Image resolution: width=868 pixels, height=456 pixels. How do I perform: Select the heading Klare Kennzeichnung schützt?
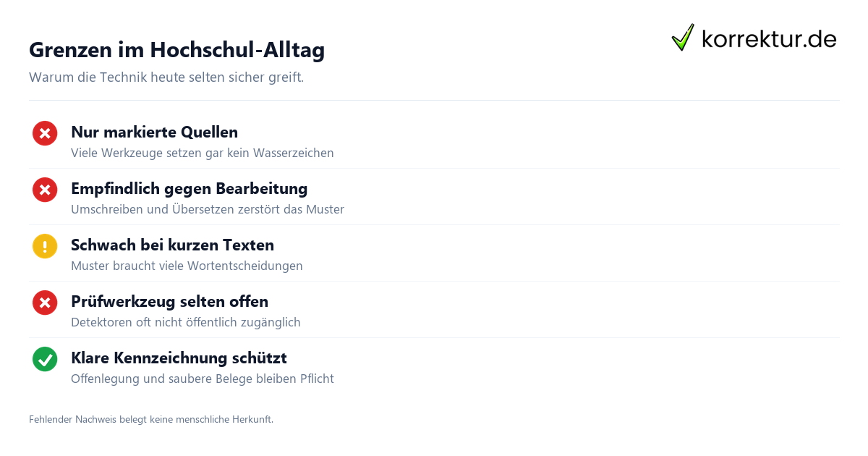pyautogui.click(x=179, y=358)
